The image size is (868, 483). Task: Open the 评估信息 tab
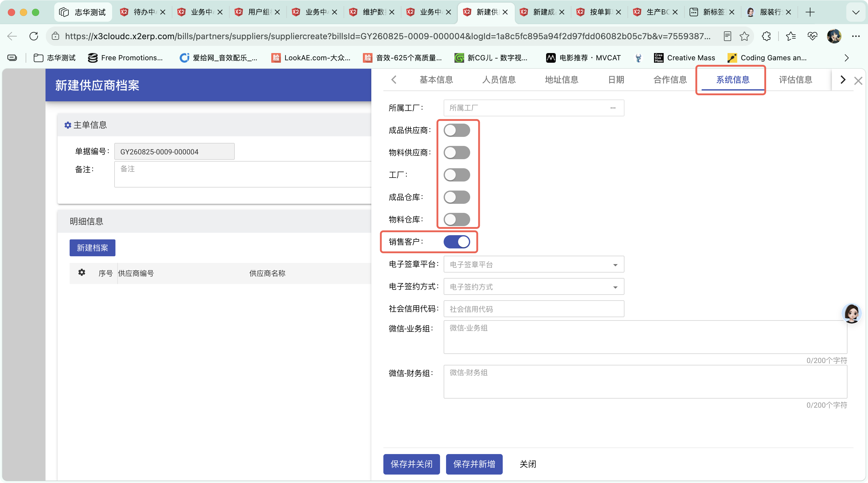point(795,80)
